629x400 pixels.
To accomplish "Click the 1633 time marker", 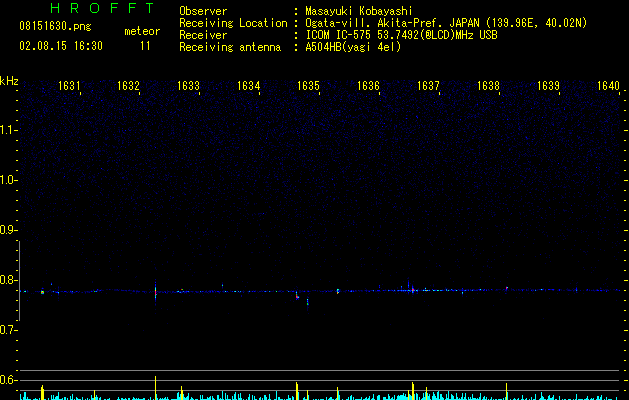I will pyautogui.click(x=189, y=86).
